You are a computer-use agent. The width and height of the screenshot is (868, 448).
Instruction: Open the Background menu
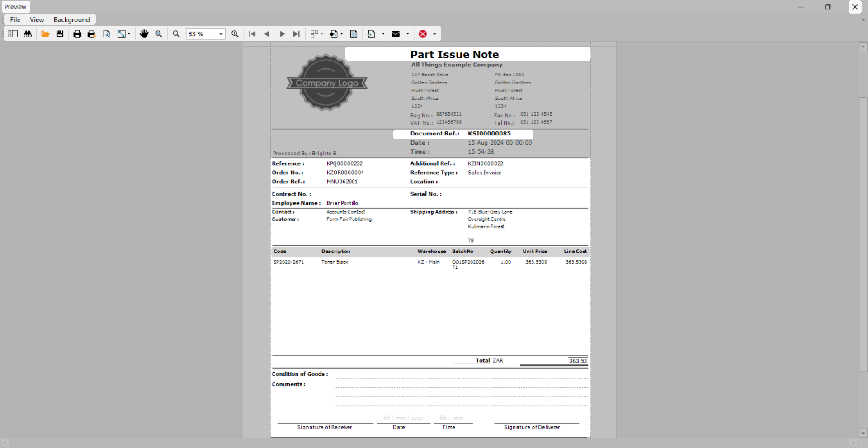[72, 19]
